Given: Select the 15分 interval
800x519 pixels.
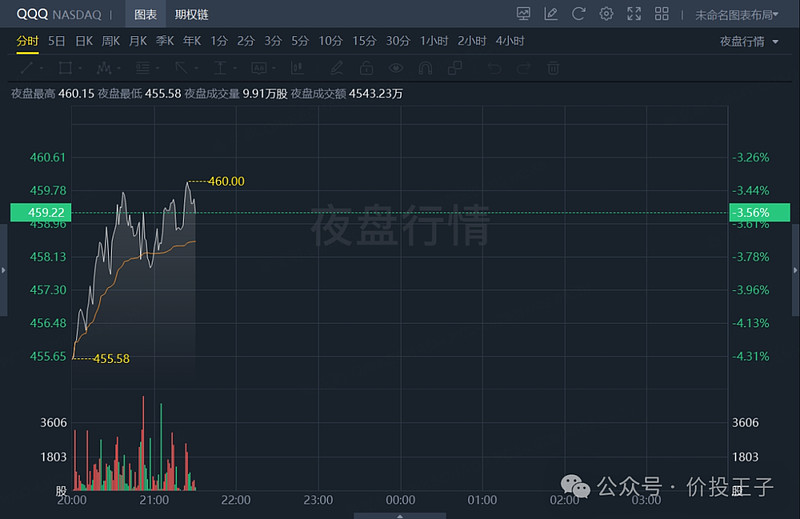Looking at the screenshot, I should point(364,41).
